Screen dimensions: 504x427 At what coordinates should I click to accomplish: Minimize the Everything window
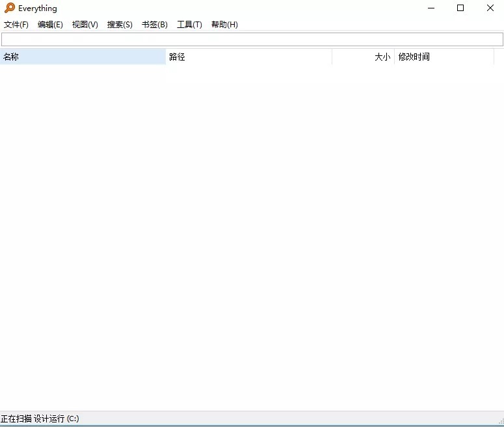point(431,8)
